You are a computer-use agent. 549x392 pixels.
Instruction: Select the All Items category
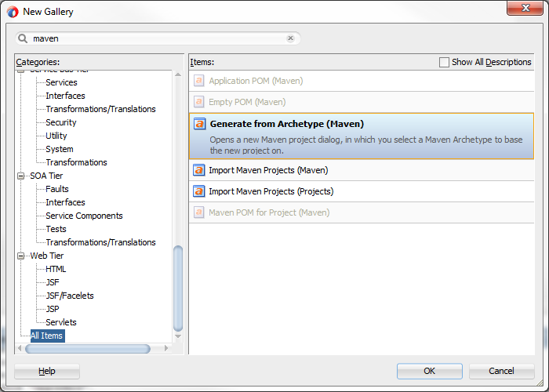(x=47, y=336)
